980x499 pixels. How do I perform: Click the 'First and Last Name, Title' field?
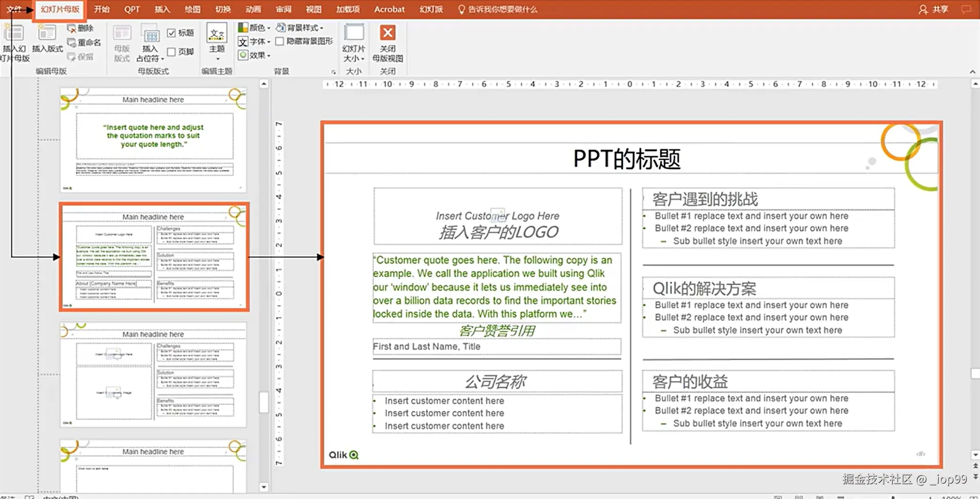(497, 347)
